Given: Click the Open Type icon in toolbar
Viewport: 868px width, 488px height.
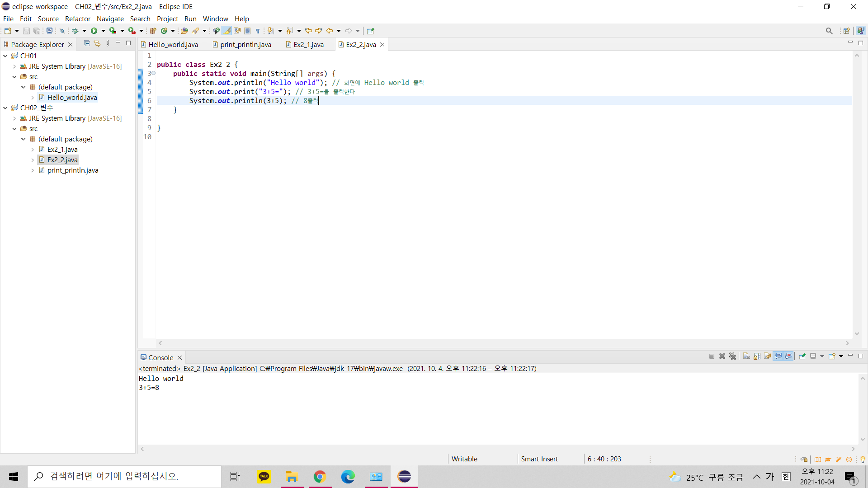Looking at the screenshot, I should point(184,31).
